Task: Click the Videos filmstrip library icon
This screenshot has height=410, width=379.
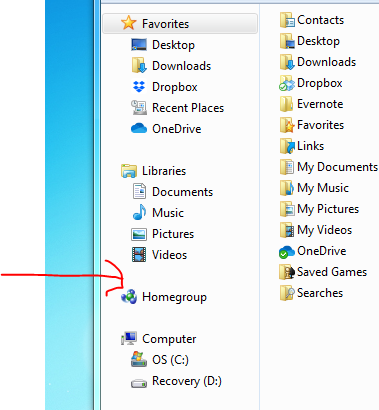Action: point(139,255)
